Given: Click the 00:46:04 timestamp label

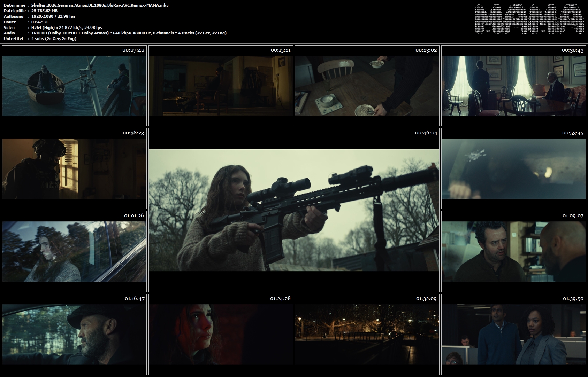Looking at the screenshot, I should (426, 133).
